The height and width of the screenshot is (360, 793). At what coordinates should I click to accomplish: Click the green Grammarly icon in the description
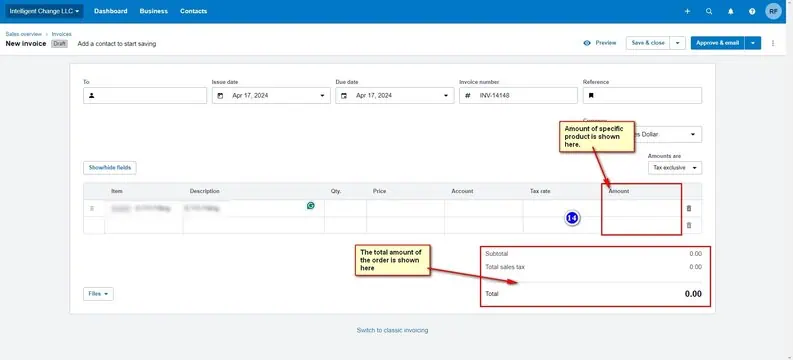[311, 205]
